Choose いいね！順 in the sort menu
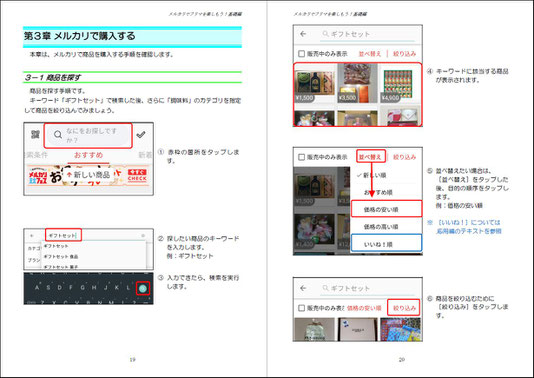The image size is (534, 378). [387, 243]
